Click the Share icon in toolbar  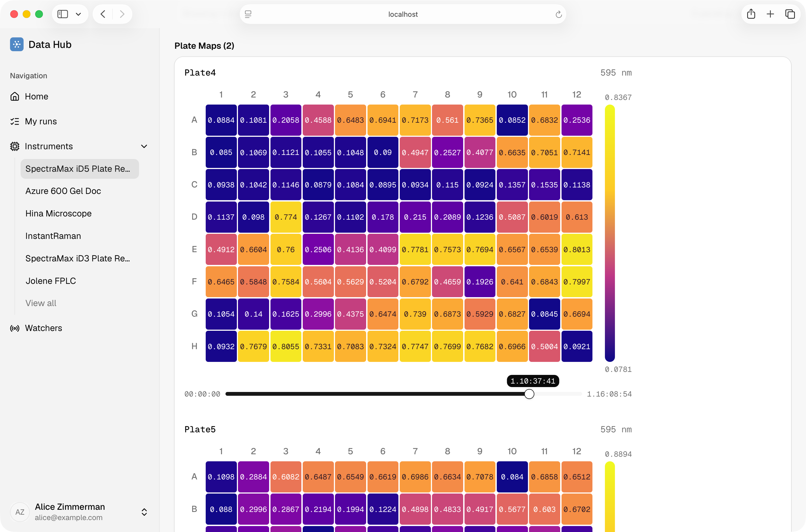(x=751, y=14)
